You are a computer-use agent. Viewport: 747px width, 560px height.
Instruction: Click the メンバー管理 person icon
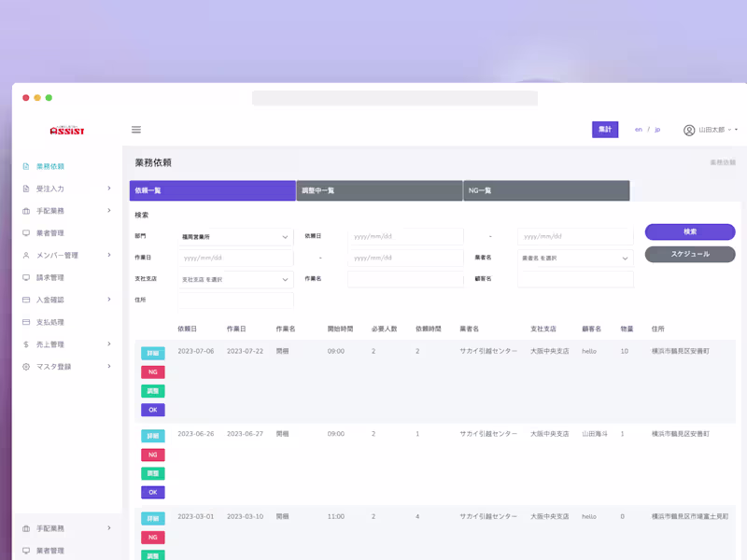26,255
